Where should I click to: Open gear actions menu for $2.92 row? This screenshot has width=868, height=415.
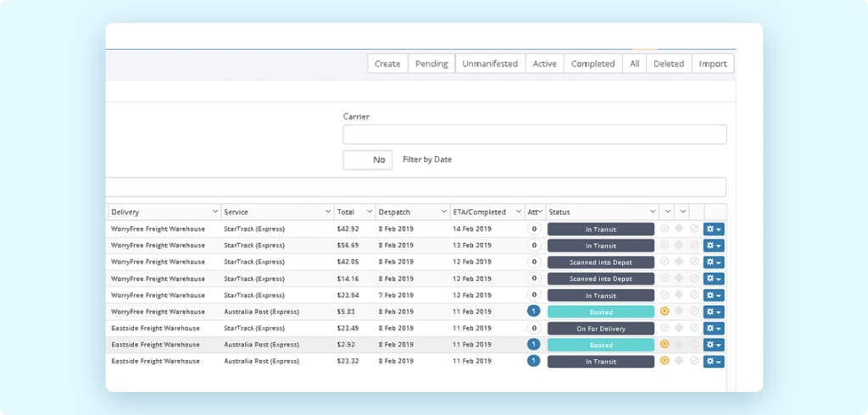click(714, 345)
